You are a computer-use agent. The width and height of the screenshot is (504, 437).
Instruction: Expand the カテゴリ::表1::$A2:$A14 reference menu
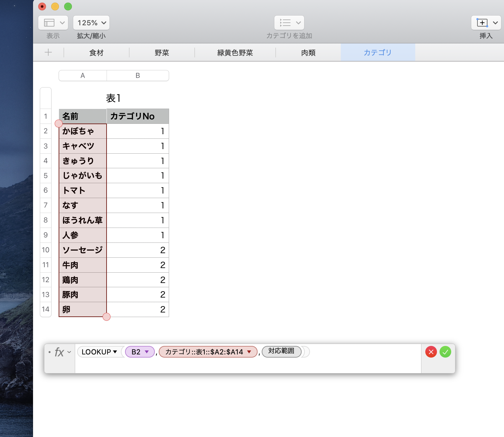[x=249, y=352]
